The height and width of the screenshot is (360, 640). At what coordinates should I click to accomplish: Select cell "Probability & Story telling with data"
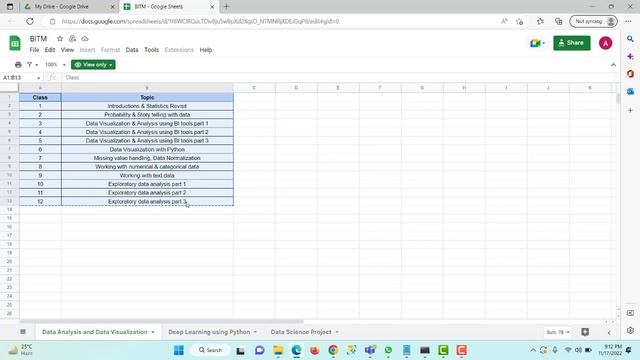click(147, 115)
